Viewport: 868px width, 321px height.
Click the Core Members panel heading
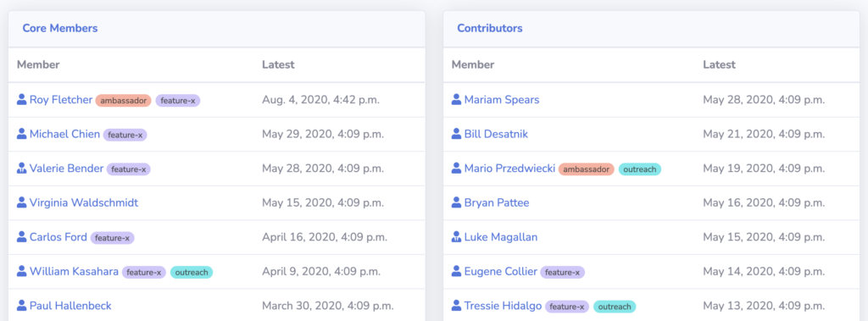60,28
